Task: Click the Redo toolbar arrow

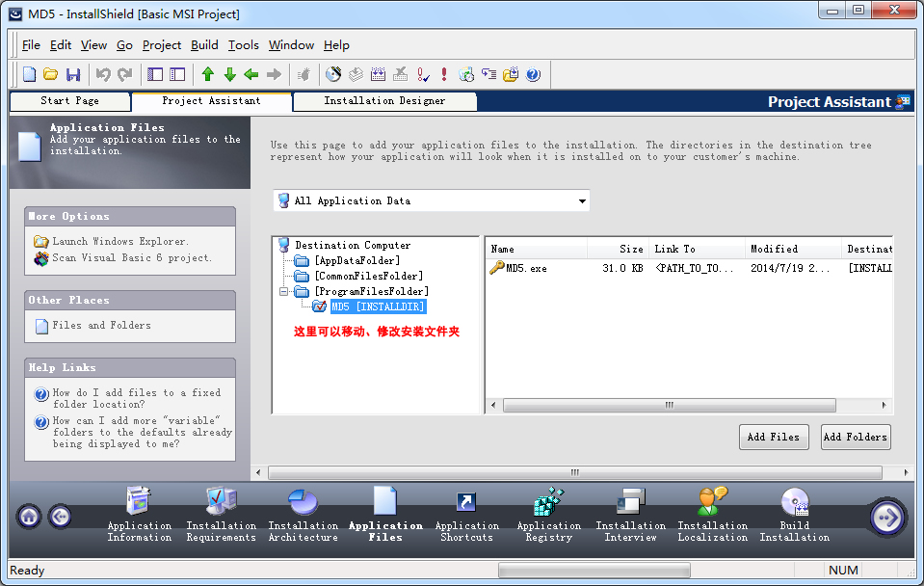Action: [x=125, y=74]
